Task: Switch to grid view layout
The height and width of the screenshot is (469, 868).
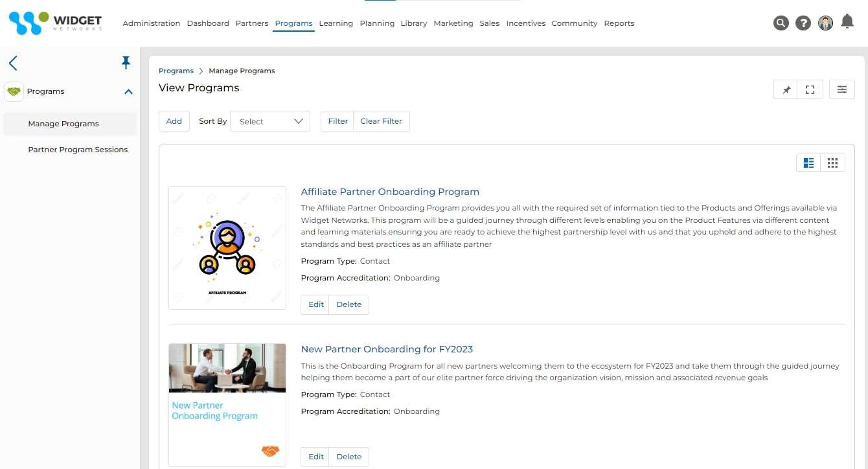Action: coord(833,163)
